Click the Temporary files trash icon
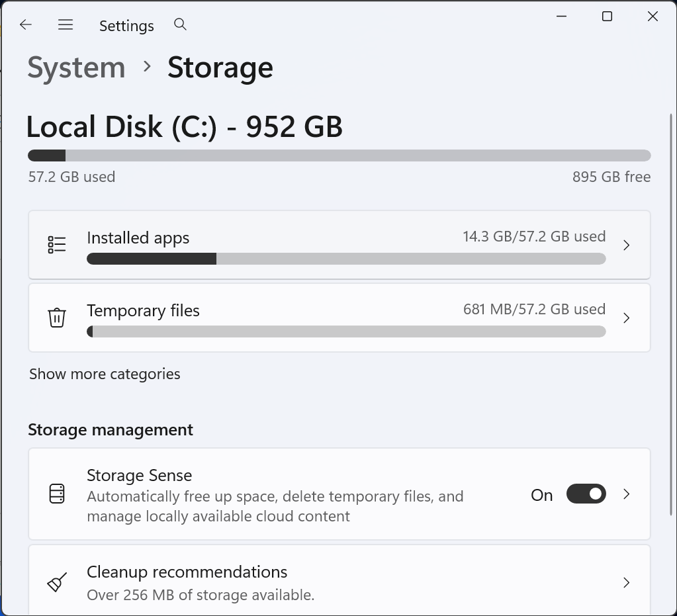The image size is (677, 616). pos(57,318)
